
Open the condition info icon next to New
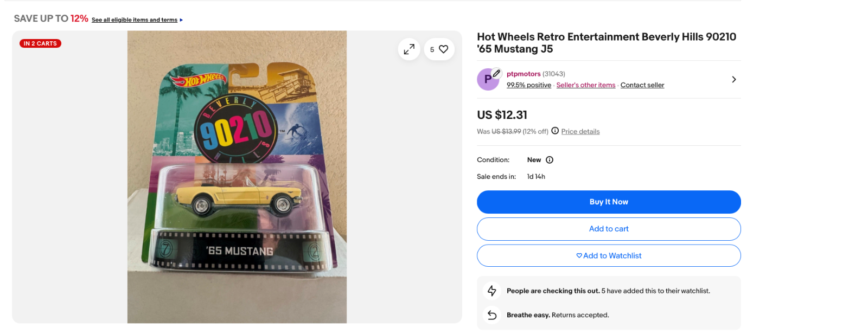pyautogui.click(x=550, y=160)
